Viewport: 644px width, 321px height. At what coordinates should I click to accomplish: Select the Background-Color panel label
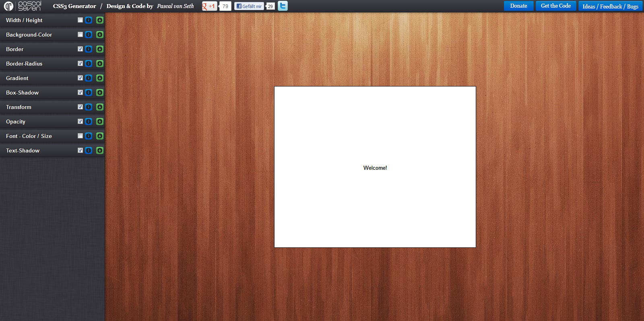coord(29,35)
